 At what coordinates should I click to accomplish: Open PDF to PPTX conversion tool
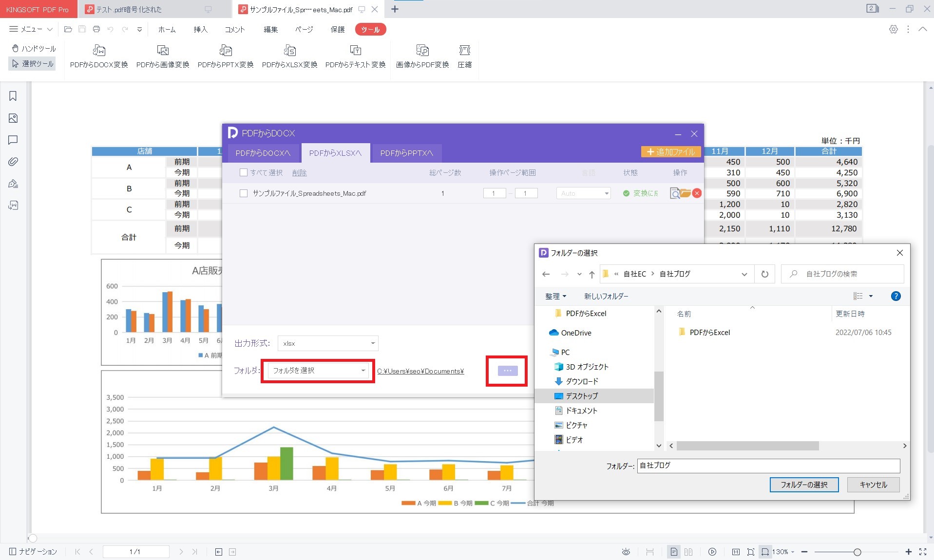(226, 56)
